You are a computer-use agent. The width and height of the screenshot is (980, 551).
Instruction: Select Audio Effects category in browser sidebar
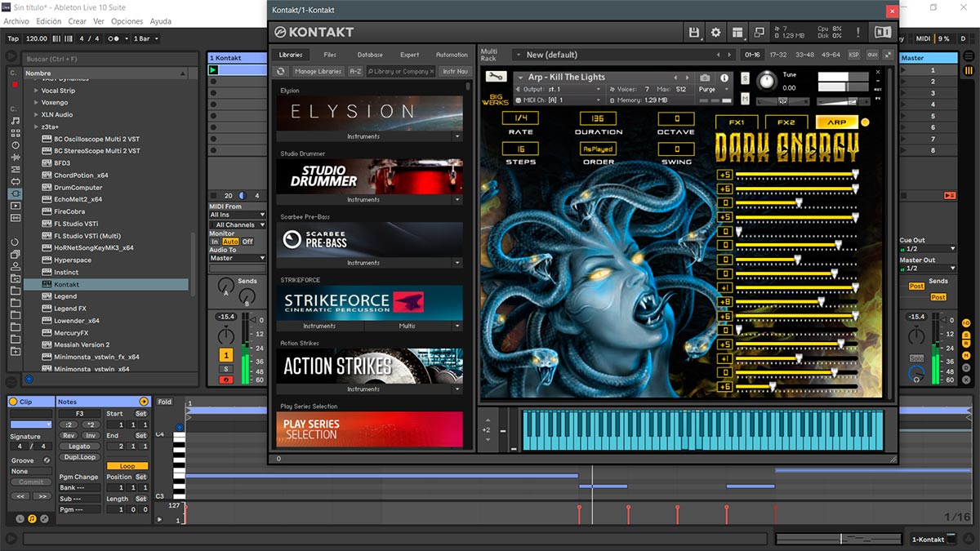click(x=16, y=158)
